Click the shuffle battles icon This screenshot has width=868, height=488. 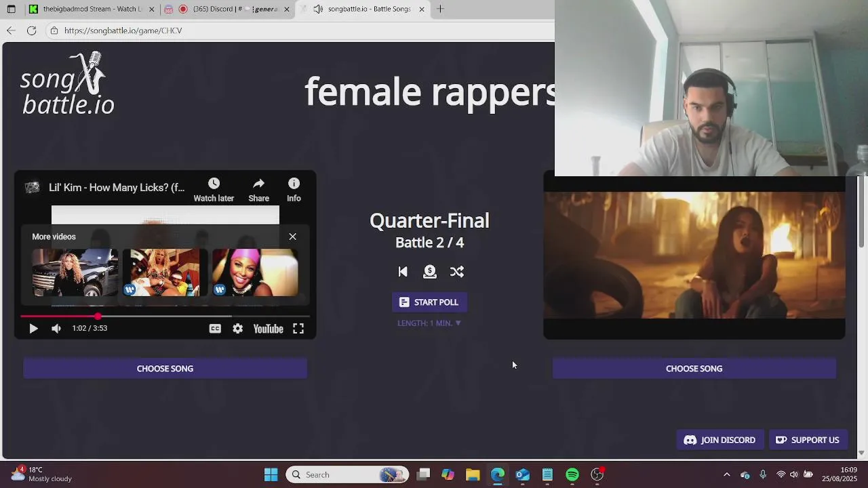457,272
